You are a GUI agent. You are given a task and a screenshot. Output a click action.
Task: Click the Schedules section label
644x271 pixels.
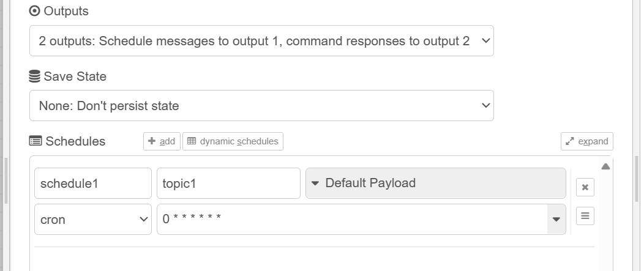click(x=75, y=141)
